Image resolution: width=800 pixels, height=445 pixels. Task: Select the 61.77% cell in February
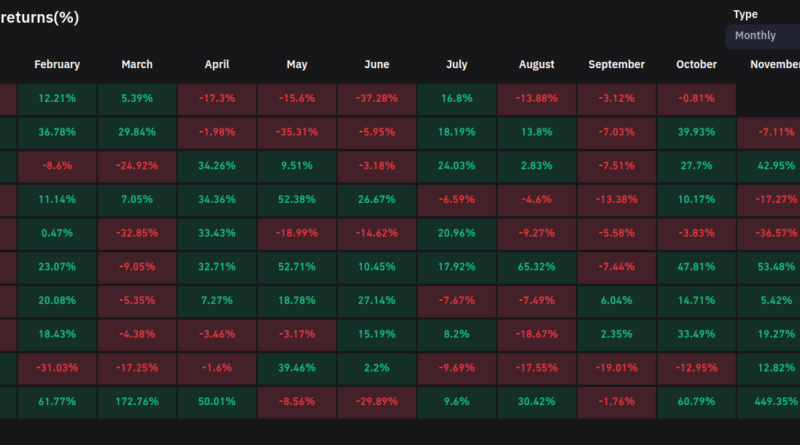tap(57, 402)
